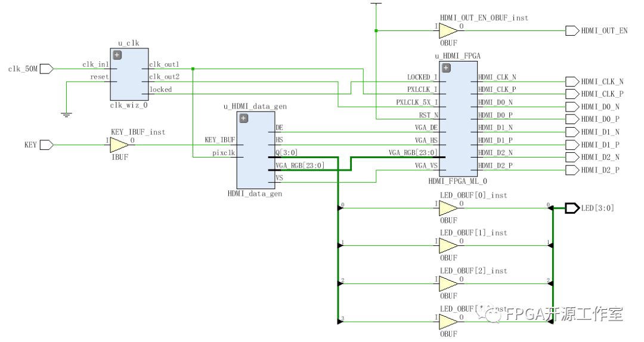Click the LED_OBUF[1]_inst buffer symbol

[x=448, y=245]
